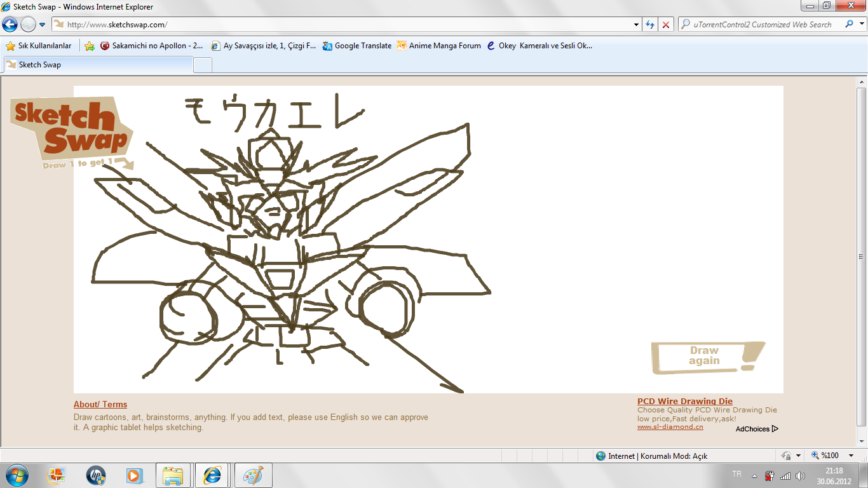Screen dimensions: 868x488
Task: Open the About/ Terms link
Action: [x=100, y=404]
